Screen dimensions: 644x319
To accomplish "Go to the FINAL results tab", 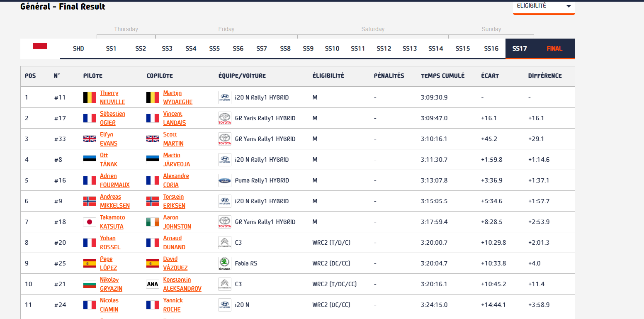I will pos(554,49).
